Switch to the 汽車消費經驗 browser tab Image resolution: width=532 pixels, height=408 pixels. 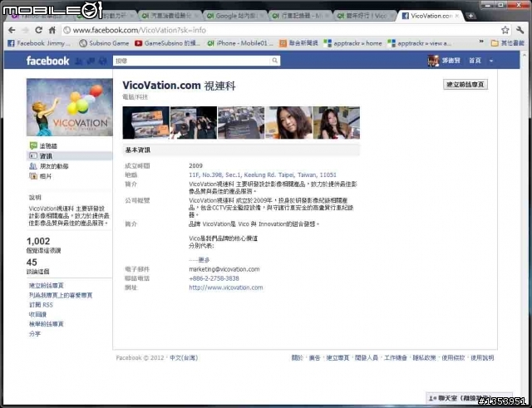169,16
